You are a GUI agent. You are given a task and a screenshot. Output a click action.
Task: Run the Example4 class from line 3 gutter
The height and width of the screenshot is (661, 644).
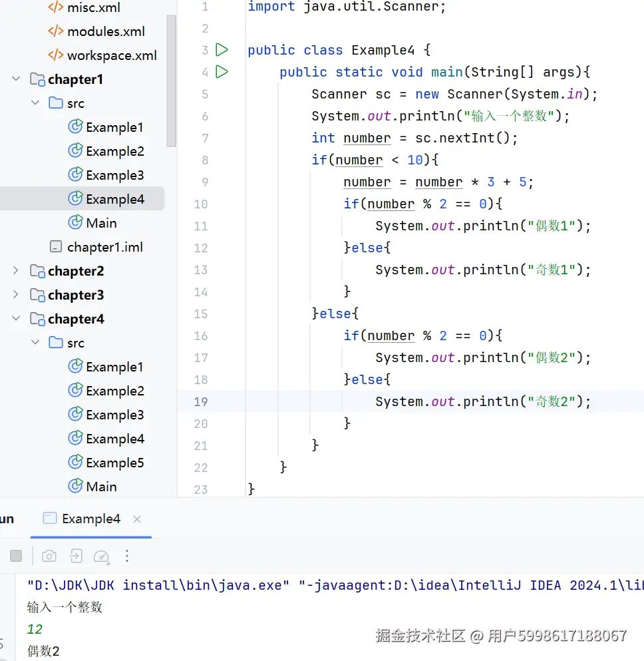(x=222, y=50)
